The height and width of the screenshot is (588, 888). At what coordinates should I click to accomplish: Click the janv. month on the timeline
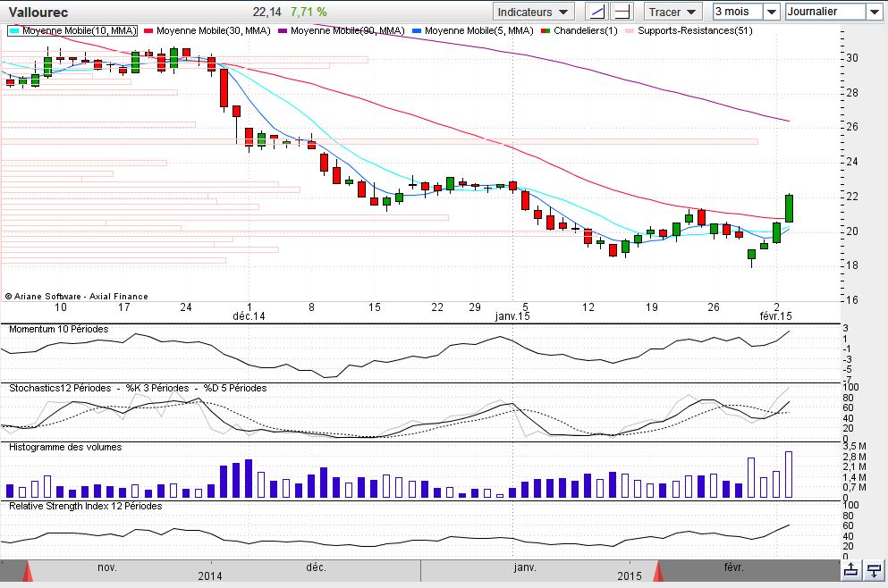(x=525, y=567)
